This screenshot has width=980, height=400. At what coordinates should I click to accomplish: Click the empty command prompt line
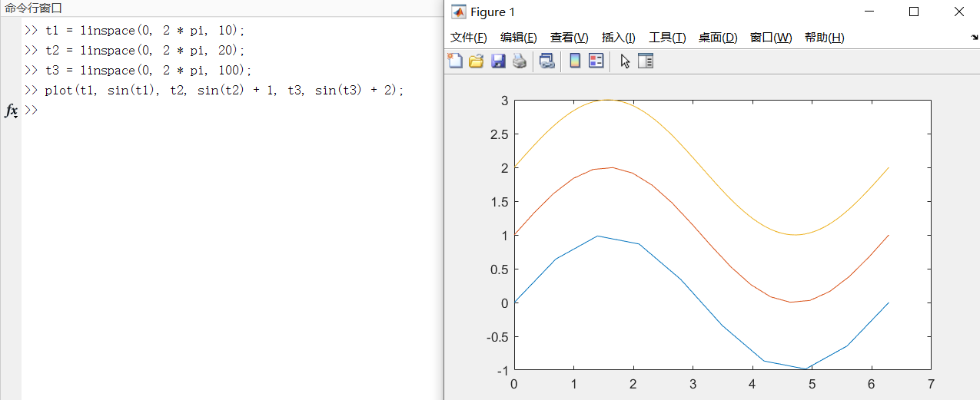pyautogui.click(x=231, y=111)
